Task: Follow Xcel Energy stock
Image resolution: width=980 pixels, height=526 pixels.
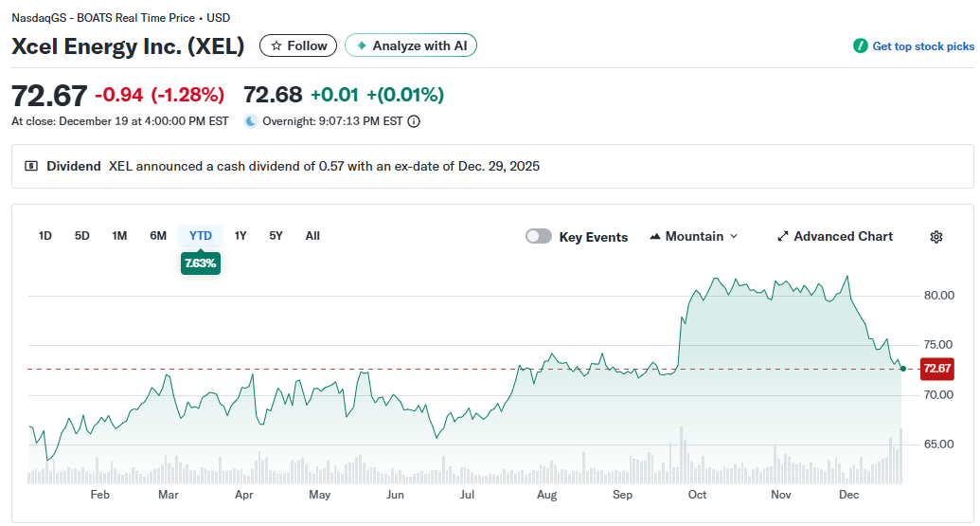Action: [x=298, y=45]
